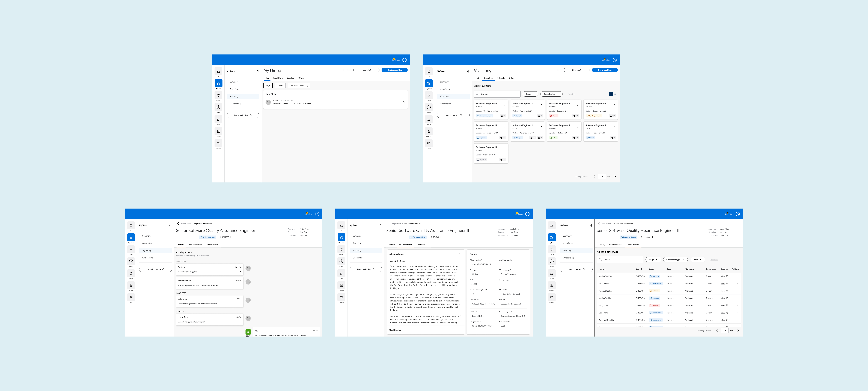Switch to the Activity tab on the All candidates screen
868x391 pixels.
pyautogui.click(x=602, y=245)
